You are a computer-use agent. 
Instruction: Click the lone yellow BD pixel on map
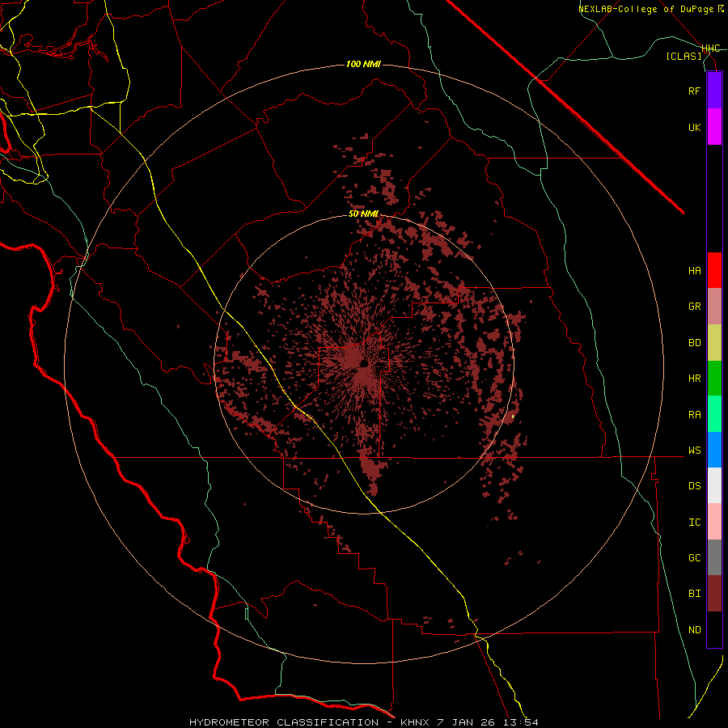[513, 417]
